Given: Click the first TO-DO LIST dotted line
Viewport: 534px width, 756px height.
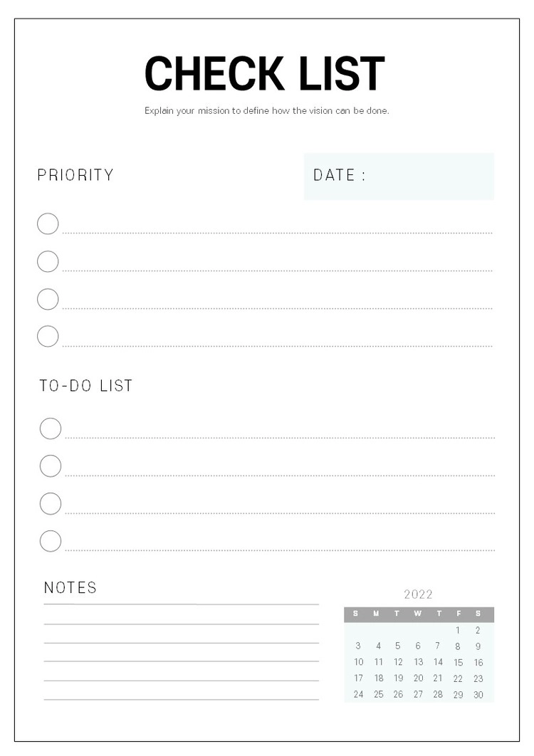Looking at the screenshot, I should coord(280,437).
